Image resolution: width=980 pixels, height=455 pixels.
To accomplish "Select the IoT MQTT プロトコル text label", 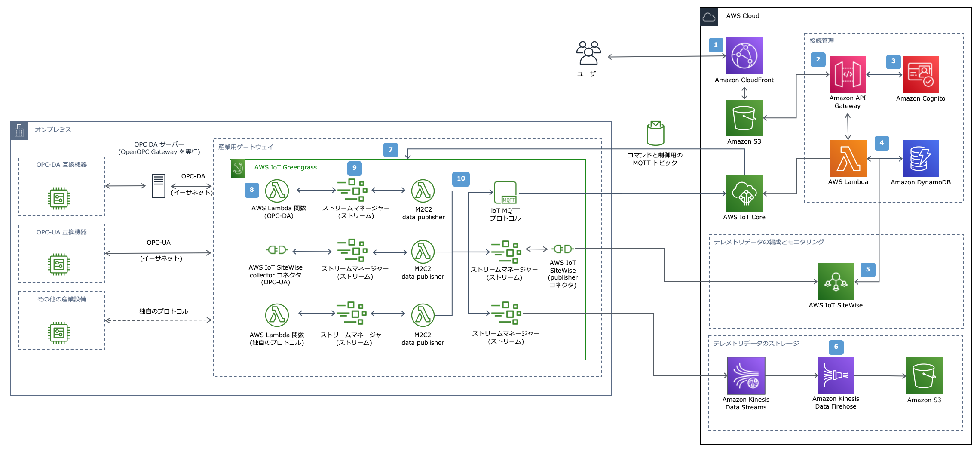I will [505, 215].
